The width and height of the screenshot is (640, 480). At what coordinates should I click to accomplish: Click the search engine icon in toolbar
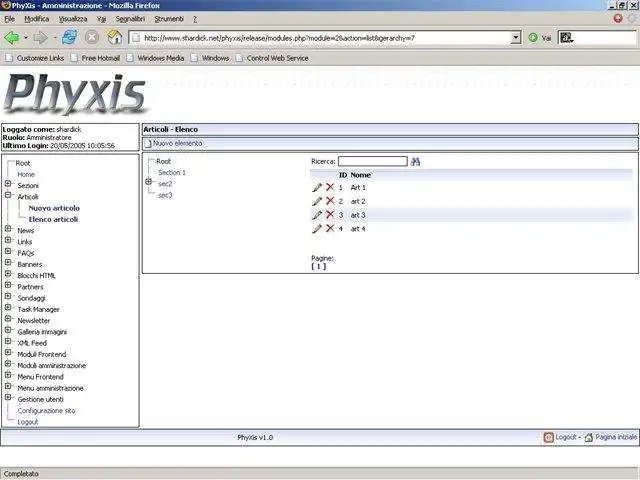pos(566,38)
